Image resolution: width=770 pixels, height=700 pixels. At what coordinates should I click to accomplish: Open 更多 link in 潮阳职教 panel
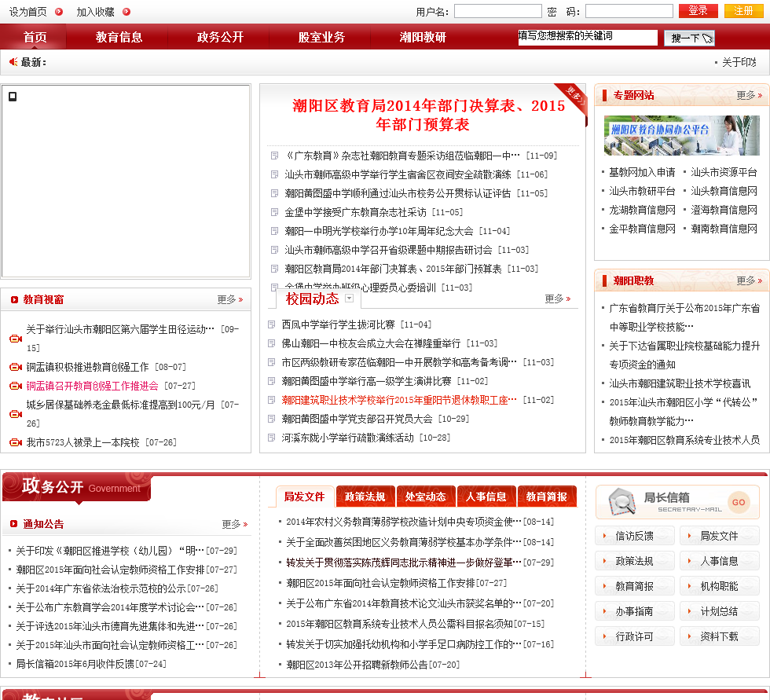pos(749,280)
